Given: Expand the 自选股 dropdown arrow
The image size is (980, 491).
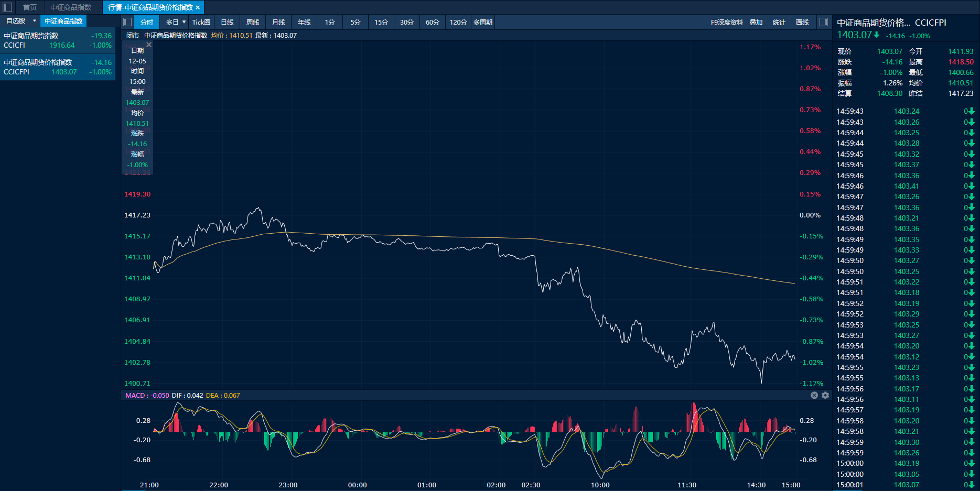Looking at the screenshot, I should tap(35, 21).
